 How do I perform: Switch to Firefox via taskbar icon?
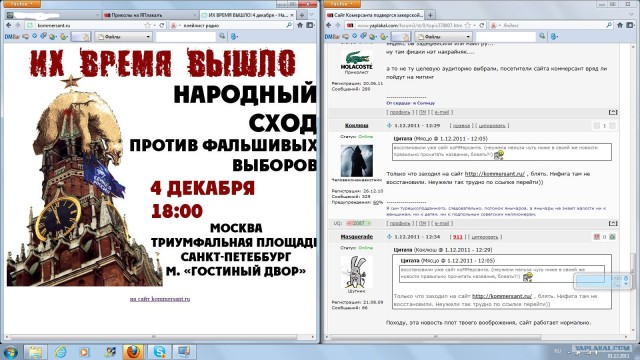click(x=133, y=352)
